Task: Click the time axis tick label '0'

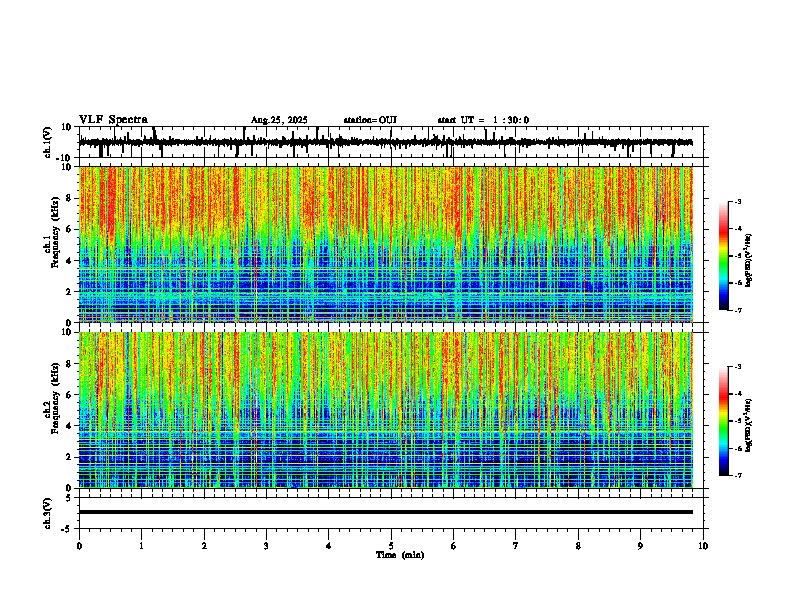Action: pos(79,546)
